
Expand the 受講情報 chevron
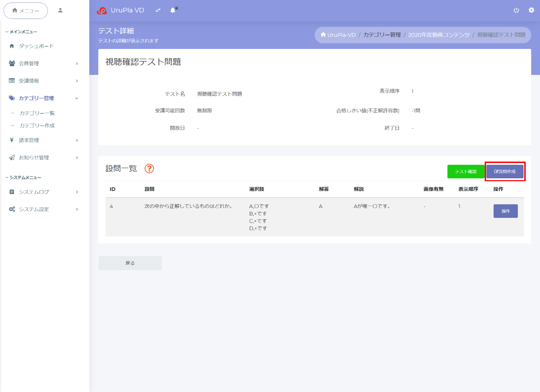[77, 81]
